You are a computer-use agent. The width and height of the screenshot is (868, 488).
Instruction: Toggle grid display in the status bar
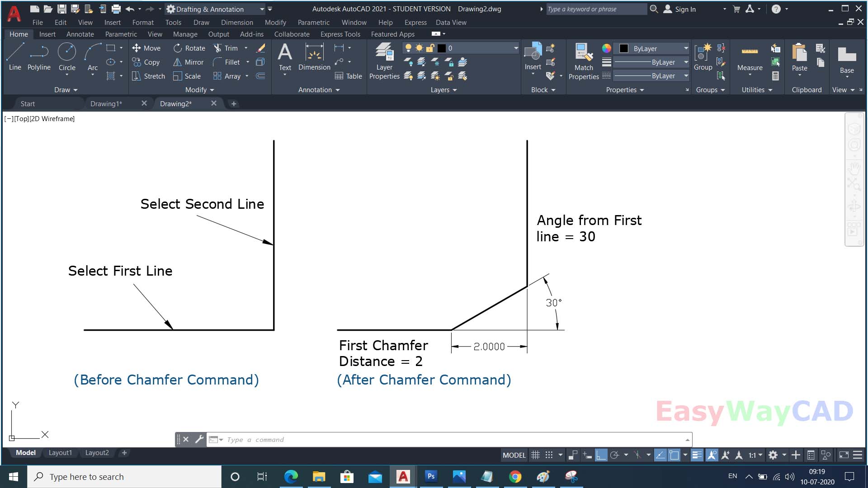coord(536,455)
